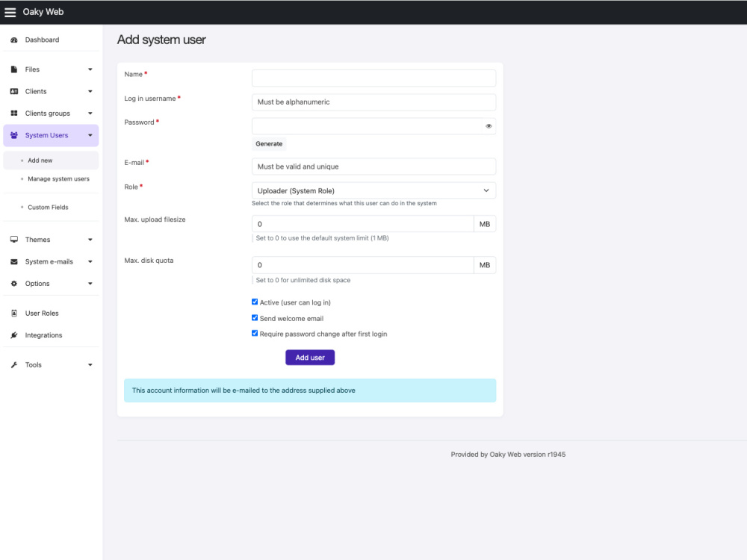Click the Tools wrench icon
The image size is (747, 560).
[x=13, y=365]
